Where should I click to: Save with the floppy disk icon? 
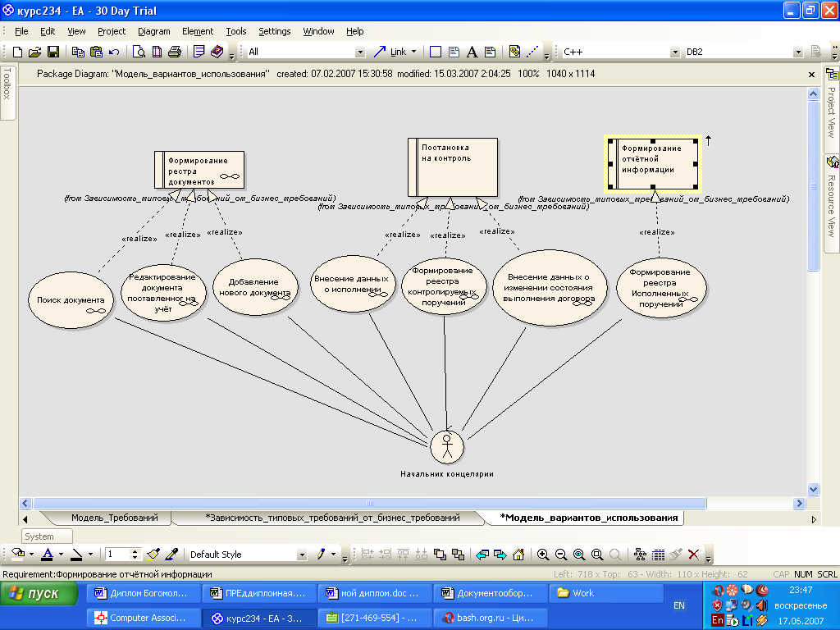(53, 52)
